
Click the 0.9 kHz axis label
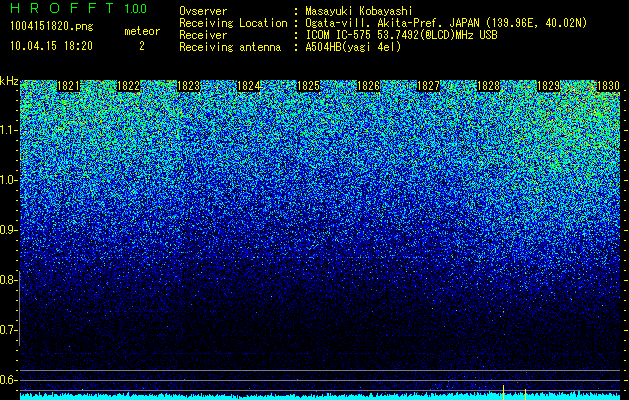[x=8, y=230]
